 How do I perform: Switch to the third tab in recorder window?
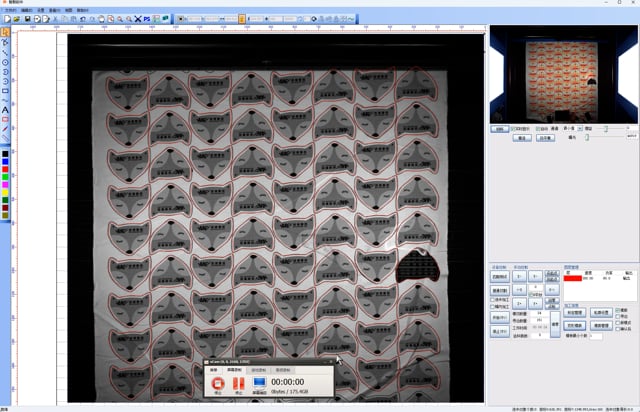point(258,370)
